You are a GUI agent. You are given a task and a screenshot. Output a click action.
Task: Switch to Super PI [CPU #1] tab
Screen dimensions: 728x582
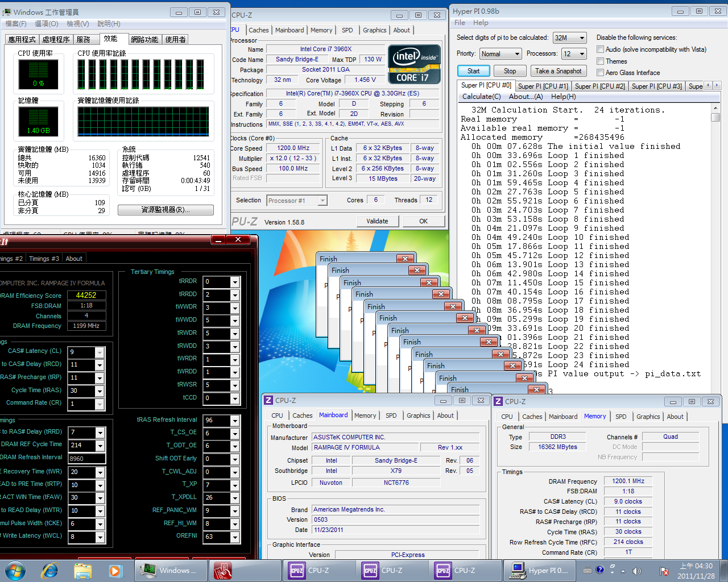pyautogui.click(x=543, y=86)
